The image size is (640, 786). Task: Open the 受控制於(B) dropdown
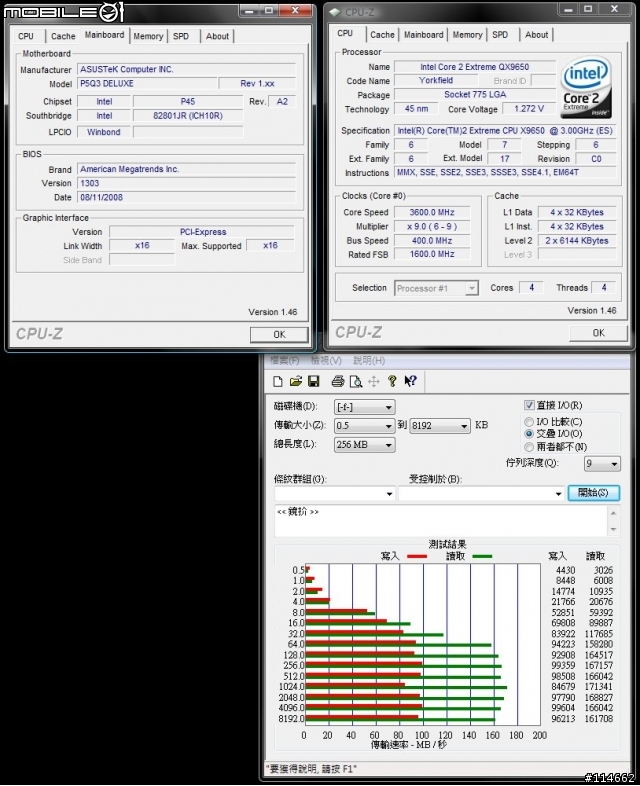click(x=481, y=494)
